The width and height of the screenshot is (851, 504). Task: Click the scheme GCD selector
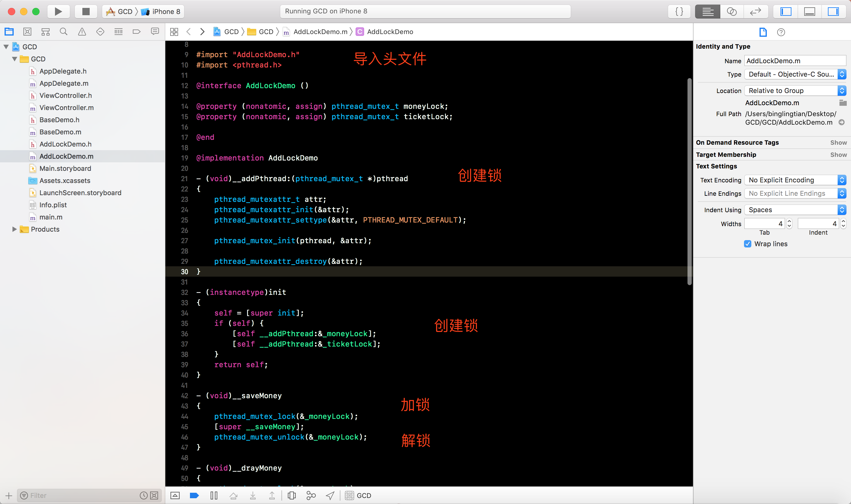point(119,12)
